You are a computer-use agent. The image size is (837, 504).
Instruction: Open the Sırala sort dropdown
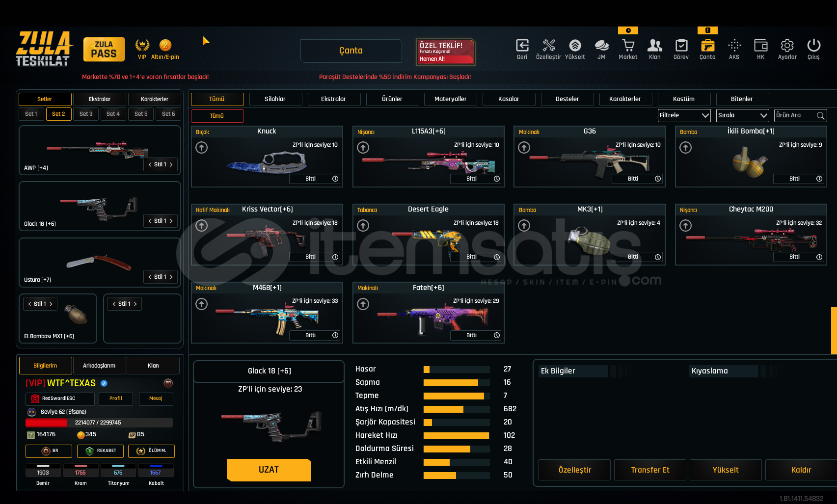tap(743, 115)
